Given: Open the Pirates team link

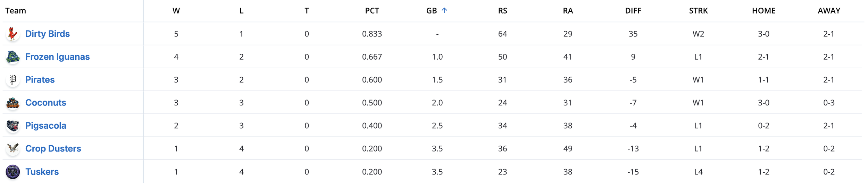Looking at the screenshot, I should click(x=40, y=80).
